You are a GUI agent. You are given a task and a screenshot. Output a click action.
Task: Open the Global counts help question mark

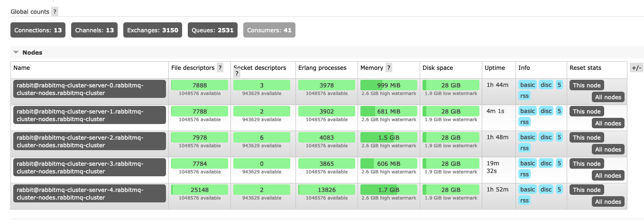pyautogui.click(x=55, y=11)
